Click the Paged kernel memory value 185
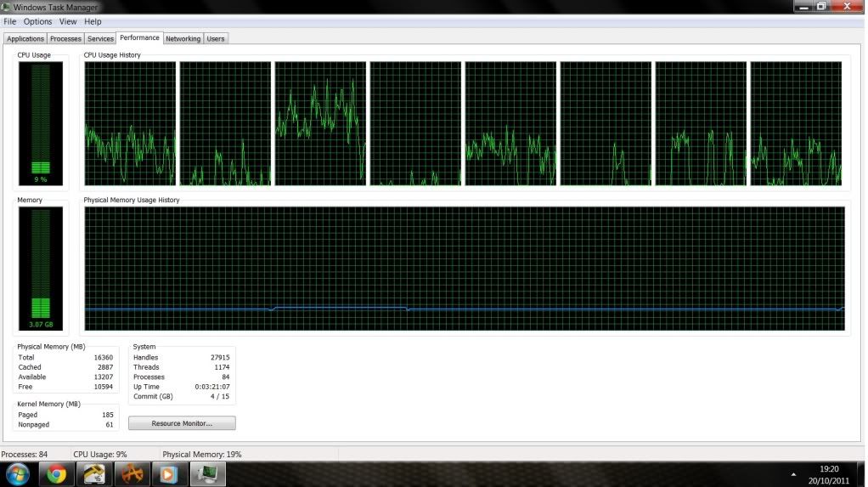Screen dimensions: 868x487 click(x=107, y=415)
